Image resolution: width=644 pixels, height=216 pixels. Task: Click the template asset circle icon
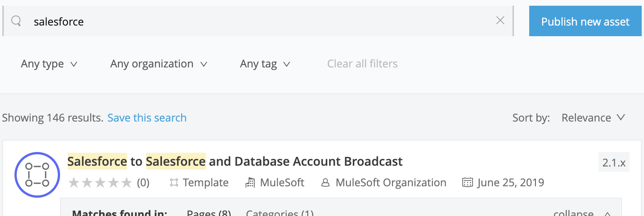[37, 175]
